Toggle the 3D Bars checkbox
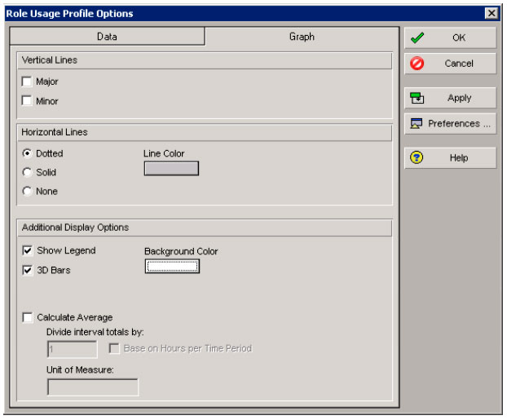This screenshot has width=507, height=420. (28, 270)
